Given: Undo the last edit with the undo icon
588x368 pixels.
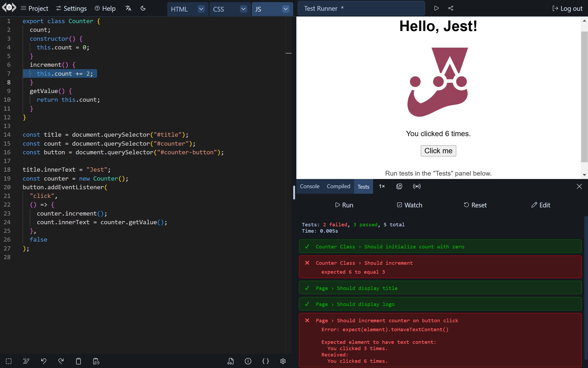Looking at the screenshot, I should pos(44,361).
